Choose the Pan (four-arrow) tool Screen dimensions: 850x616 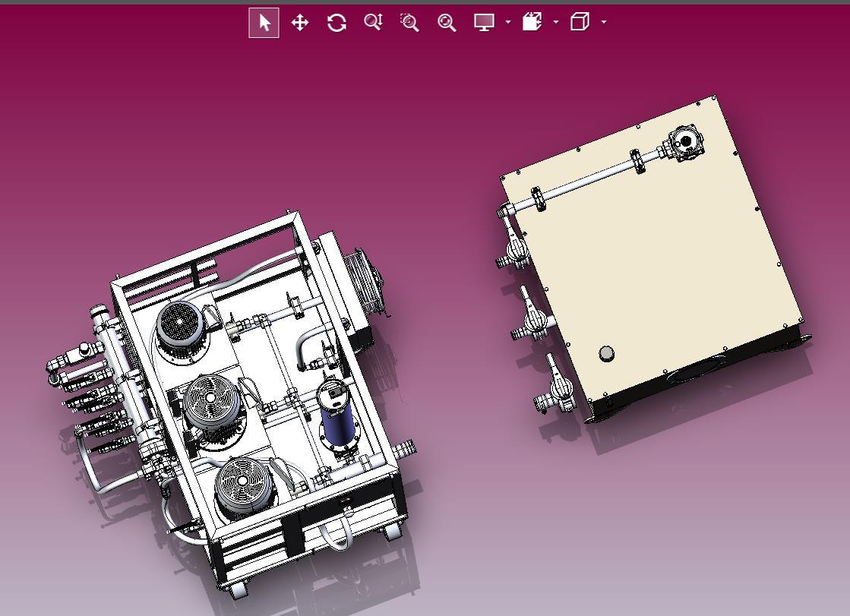click(x=300, y=23)
